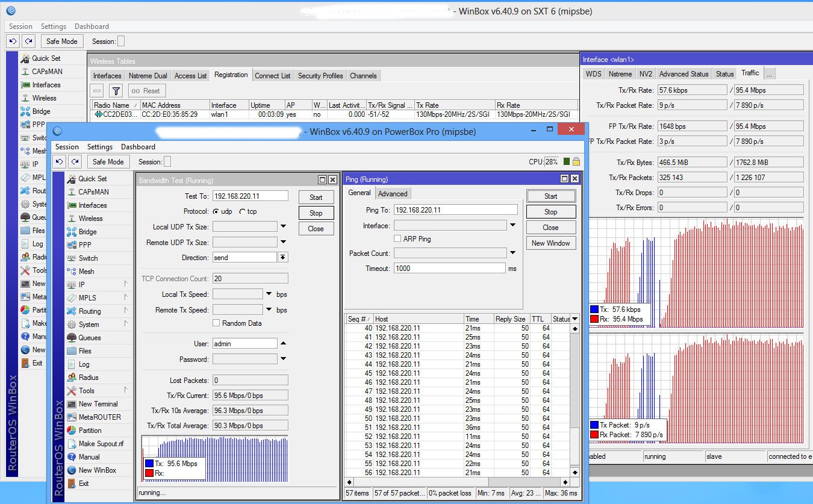The width and height of the screenshot is (813, 504).
Task: Click Start in Bandwidth Test window
Action: [316, 198]
